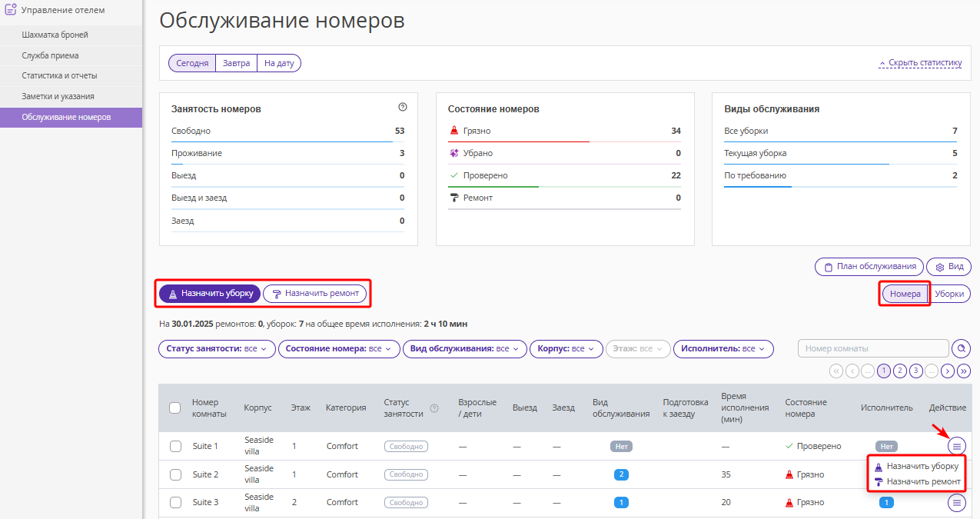
Task: Toggle the select-all checkbox in table header
Action: 175,408
